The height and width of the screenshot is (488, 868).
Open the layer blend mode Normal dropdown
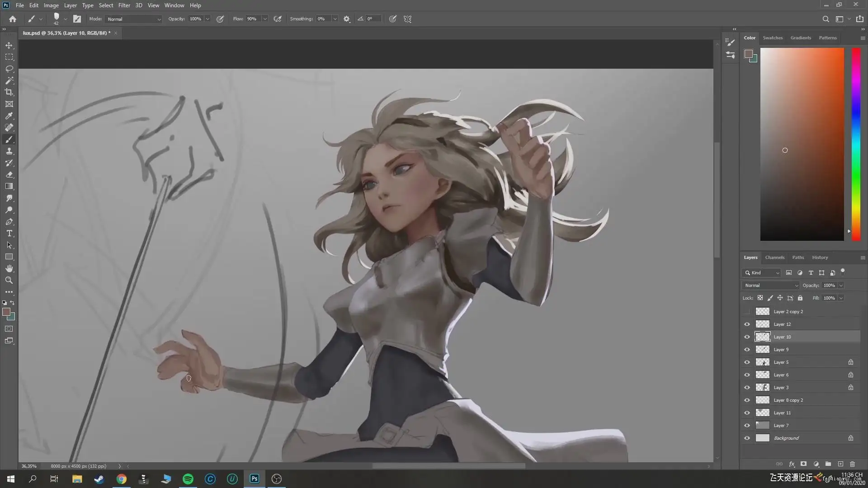coord(771,286)
